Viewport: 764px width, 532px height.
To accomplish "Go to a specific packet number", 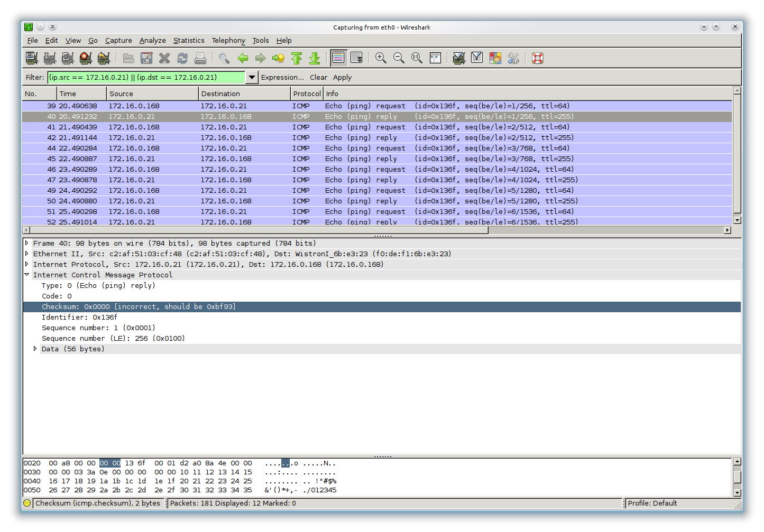I will 278,58.
